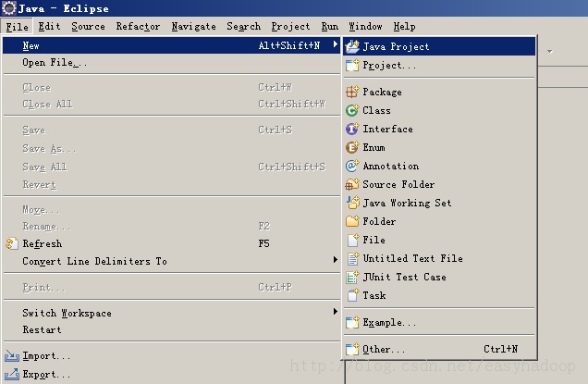The height and width of the screenshot is (384, 588).
Task: Choose the green Class icon
Action: (352, 110)
